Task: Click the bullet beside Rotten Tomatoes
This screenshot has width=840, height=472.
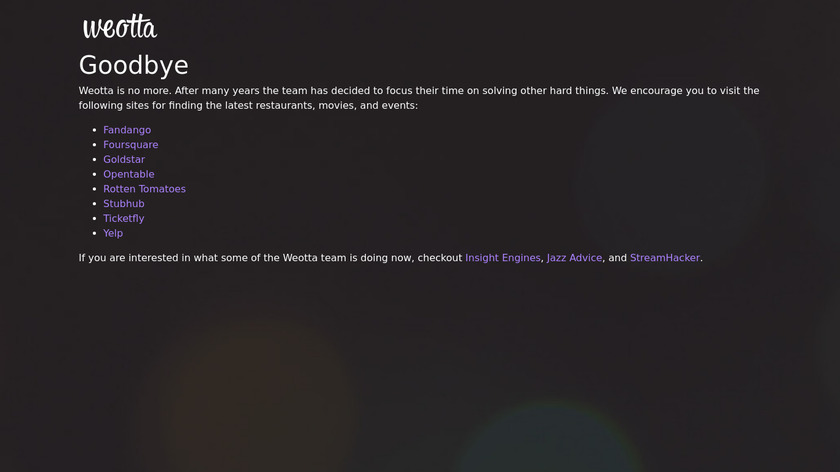Action: tap(94, 189)
